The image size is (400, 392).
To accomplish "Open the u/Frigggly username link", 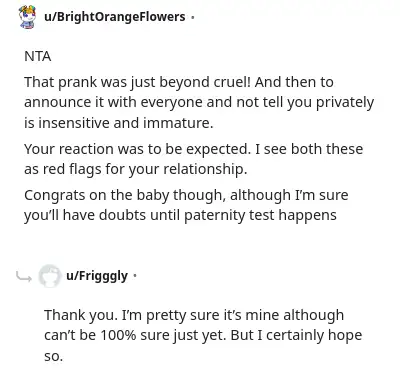I will pyautogui.click(x=97, y=276).
